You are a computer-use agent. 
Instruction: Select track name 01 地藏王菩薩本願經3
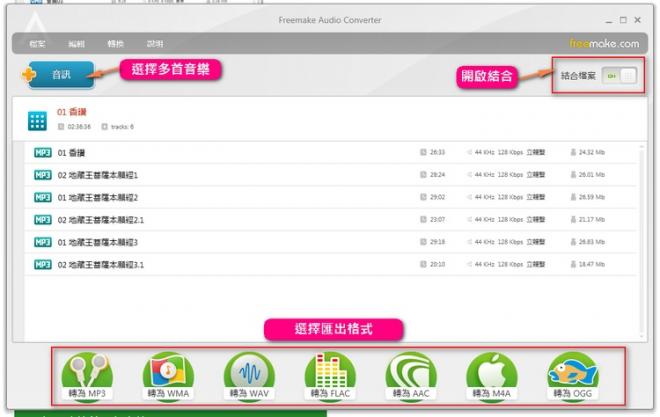point(98,242)
